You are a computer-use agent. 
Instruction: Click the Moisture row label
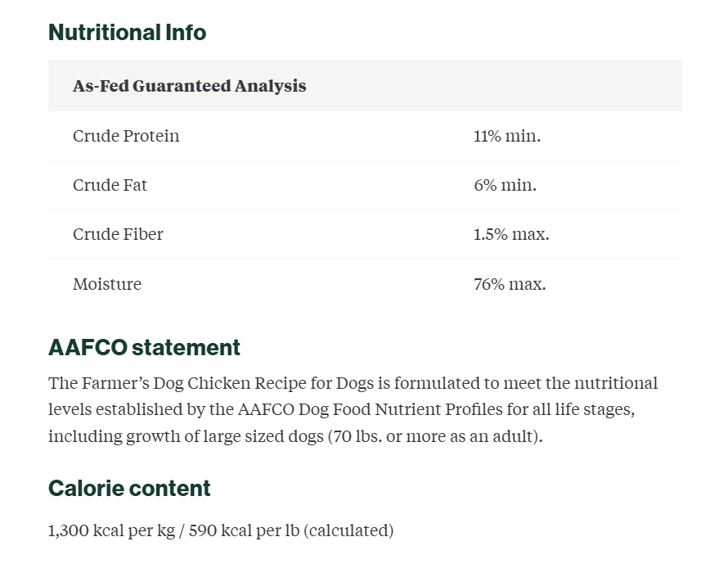(x=107, y=284)
